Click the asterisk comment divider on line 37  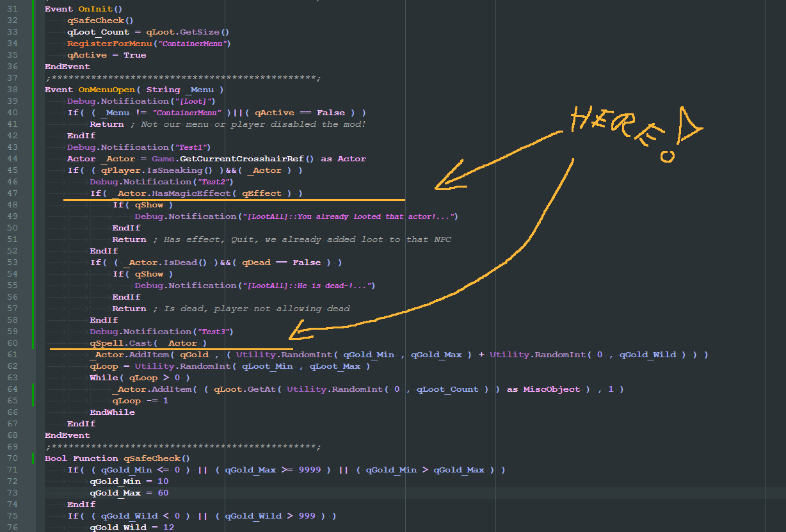[182, 78]
